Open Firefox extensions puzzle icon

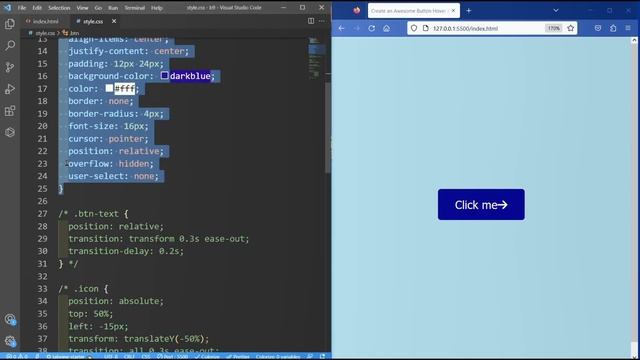(613, 28)
